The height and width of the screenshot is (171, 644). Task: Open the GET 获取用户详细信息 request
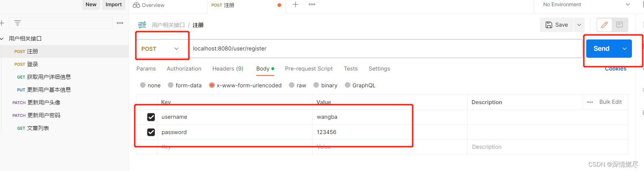click(x=64, y=77)
